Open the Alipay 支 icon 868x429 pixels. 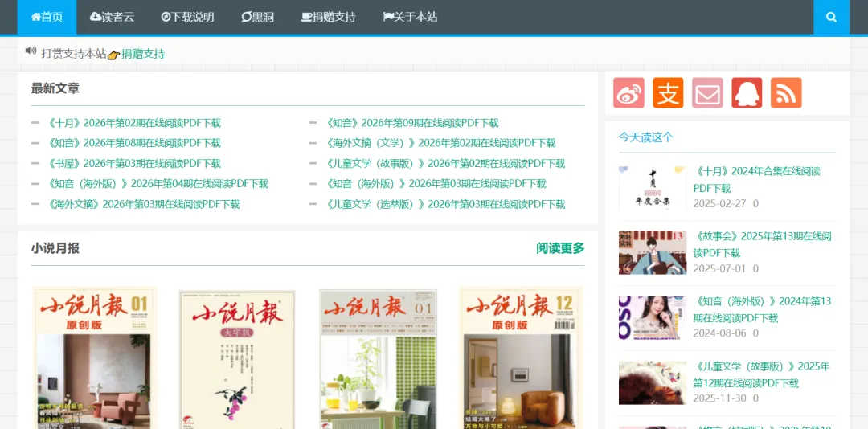[668, 92]
